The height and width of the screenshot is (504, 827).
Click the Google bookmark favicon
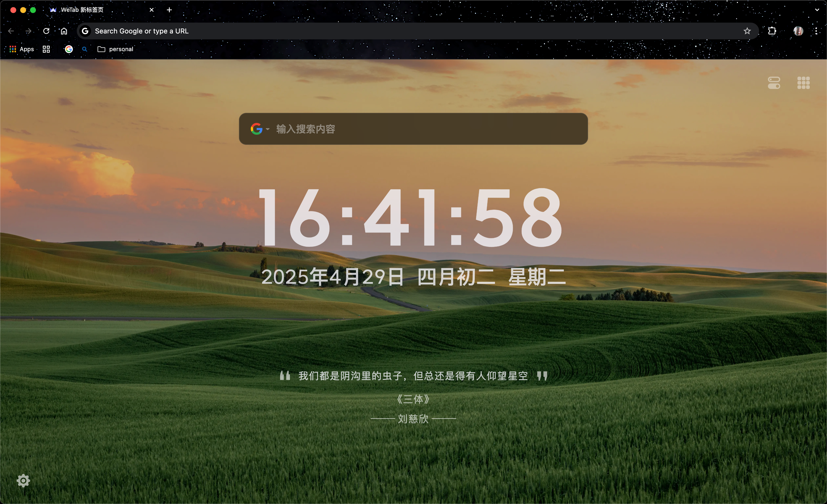pyautogui.click(x=69, y=49)
